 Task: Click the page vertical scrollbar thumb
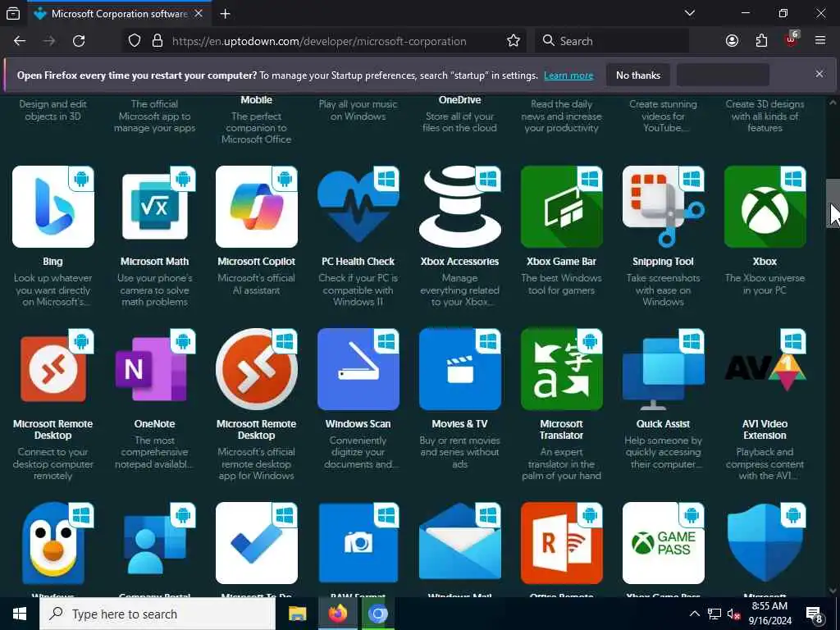coord(833,203)
